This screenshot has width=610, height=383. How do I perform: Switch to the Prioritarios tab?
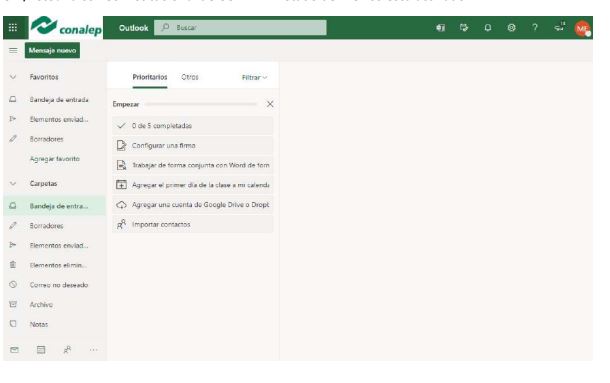(150, 77)
